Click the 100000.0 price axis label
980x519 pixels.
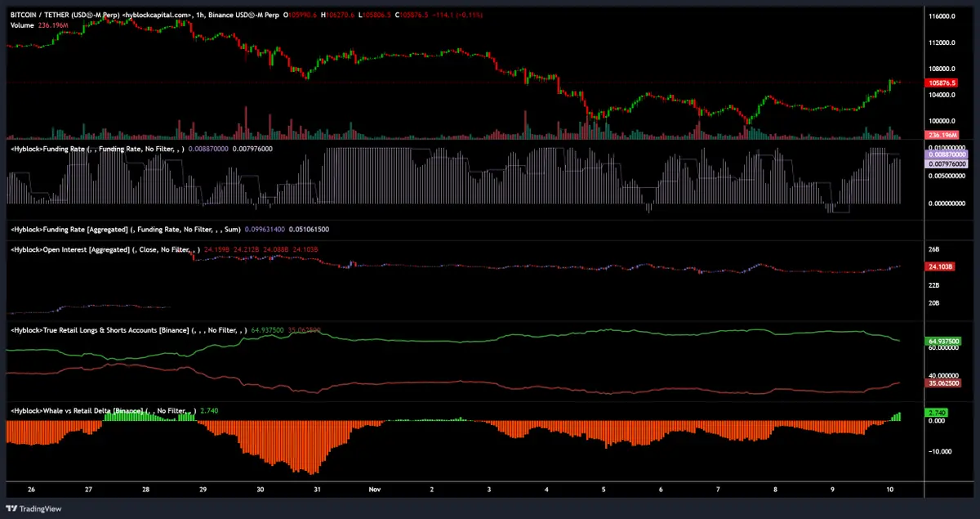point(942,120)
